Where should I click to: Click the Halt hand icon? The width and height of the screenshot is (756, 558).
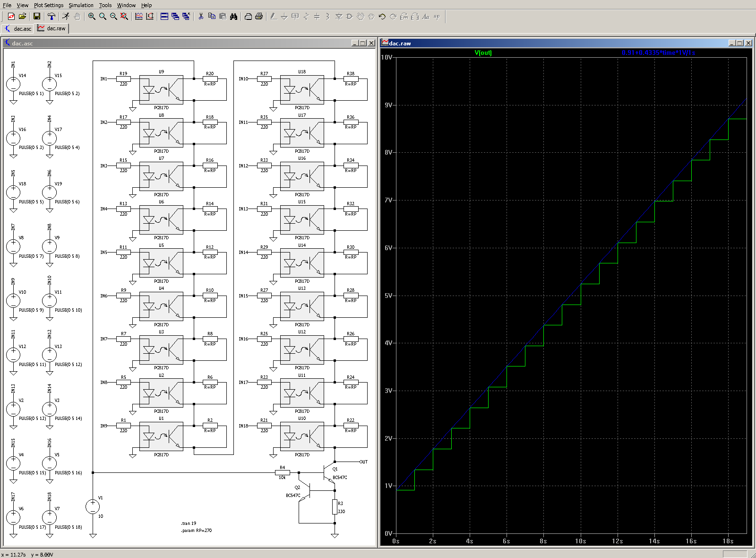click(x=77, y=17)
